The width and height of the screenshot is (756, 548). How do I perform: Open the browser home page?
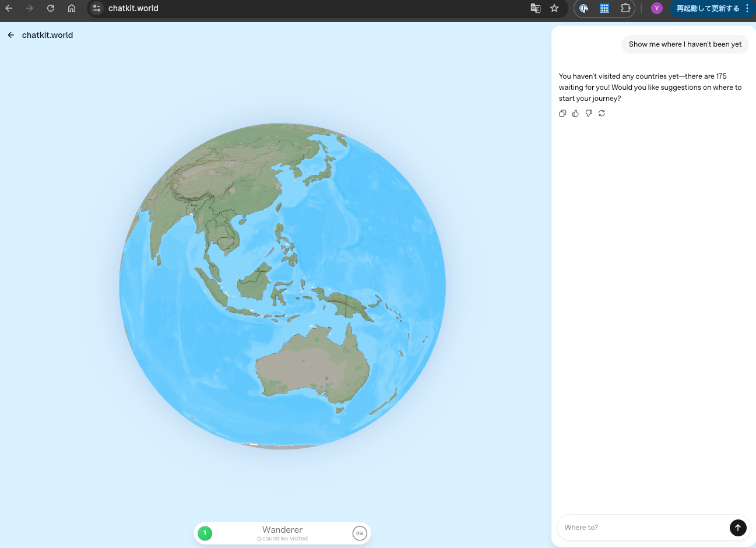[72, 8]
